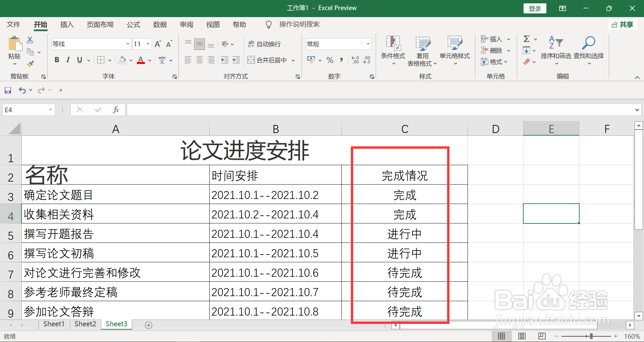Click the Clear eraser icon
This screenshot has height=342, width=644.
pos(526,62)
